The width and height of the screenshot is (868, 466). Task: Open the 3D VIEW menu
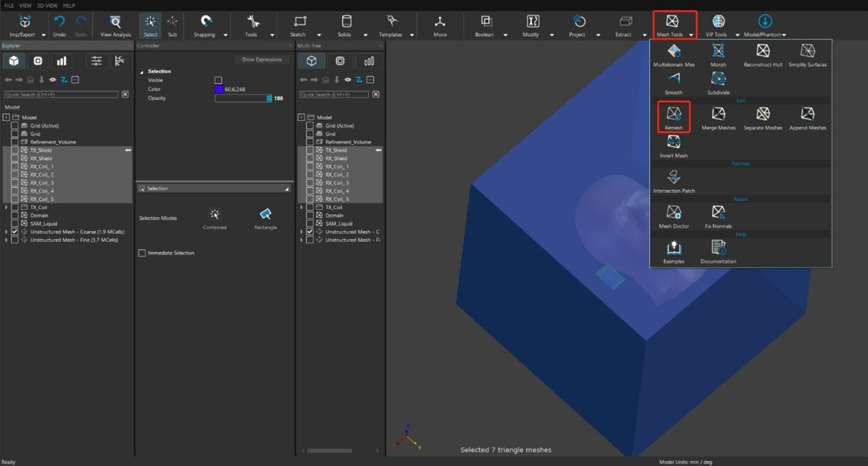point(46,5)
